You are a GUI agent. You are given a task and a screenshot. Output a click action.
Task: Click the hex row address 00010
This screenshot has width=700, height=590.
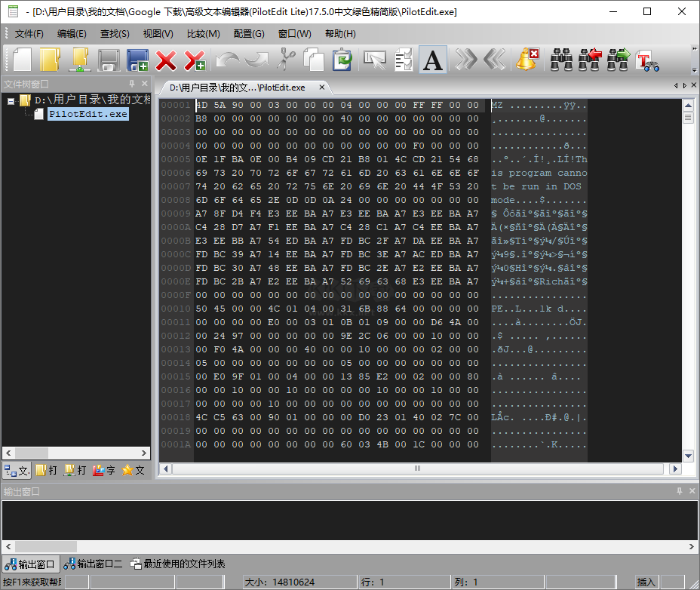[176, 309]
